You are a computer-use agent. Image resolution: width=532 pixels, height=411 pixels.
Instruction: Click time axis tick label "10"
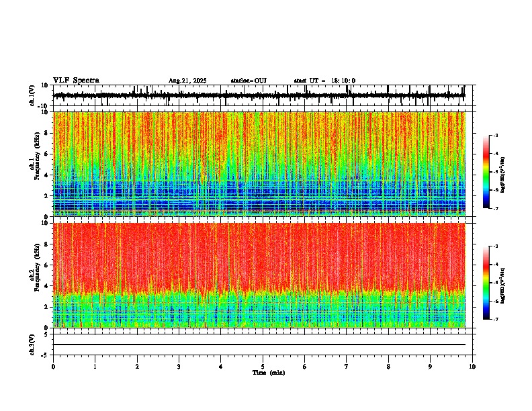point(472,367)
